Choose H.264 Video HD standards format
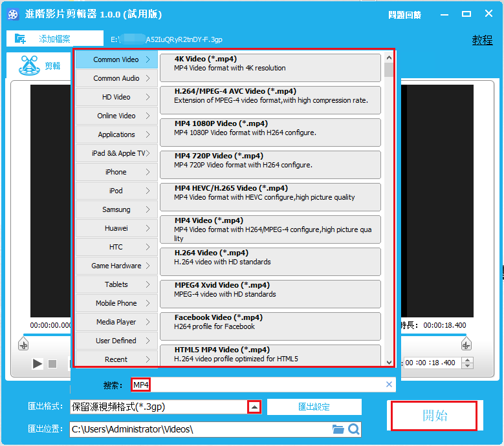Screen dimensions: 504x446 point(270,262)
